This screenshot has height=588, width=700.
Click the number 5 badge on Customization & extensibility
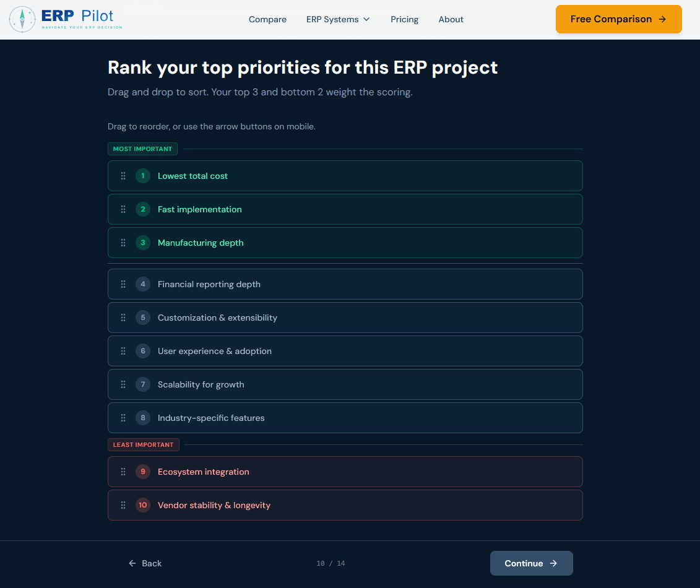[143, 318]
